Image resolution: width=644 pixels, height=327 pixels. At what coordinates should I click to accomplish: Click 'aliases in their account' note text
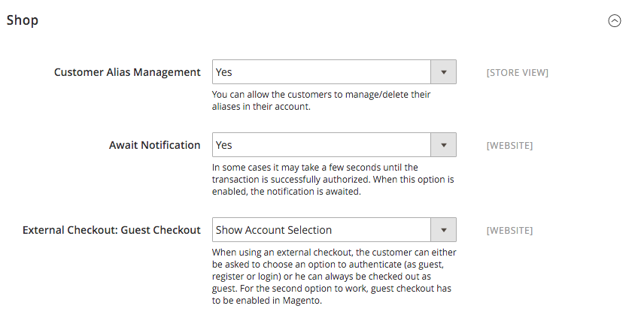click(261, 107)
